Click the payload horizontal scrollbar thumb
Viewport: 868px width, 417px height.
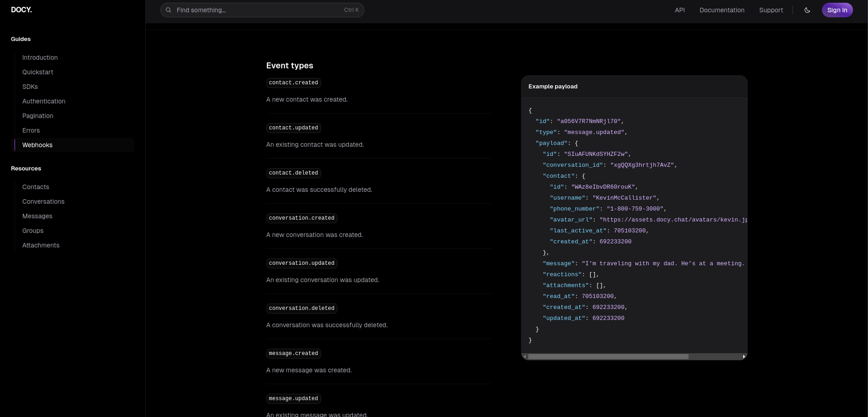click(608, 357)
